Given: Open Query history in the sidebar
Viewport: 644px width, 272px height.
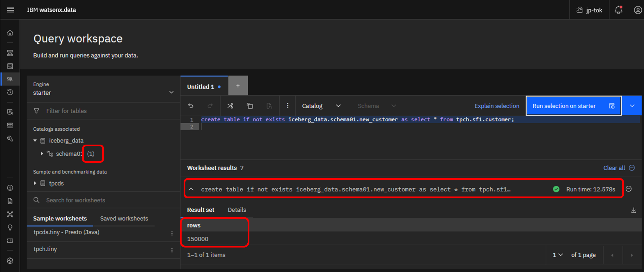Looking at the screenshot, I should point(10,92).
